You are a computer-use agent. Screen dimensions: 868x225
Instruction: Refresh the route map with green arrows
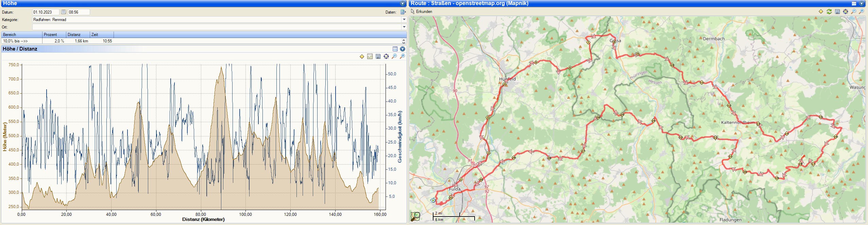(x=829, y=12)
